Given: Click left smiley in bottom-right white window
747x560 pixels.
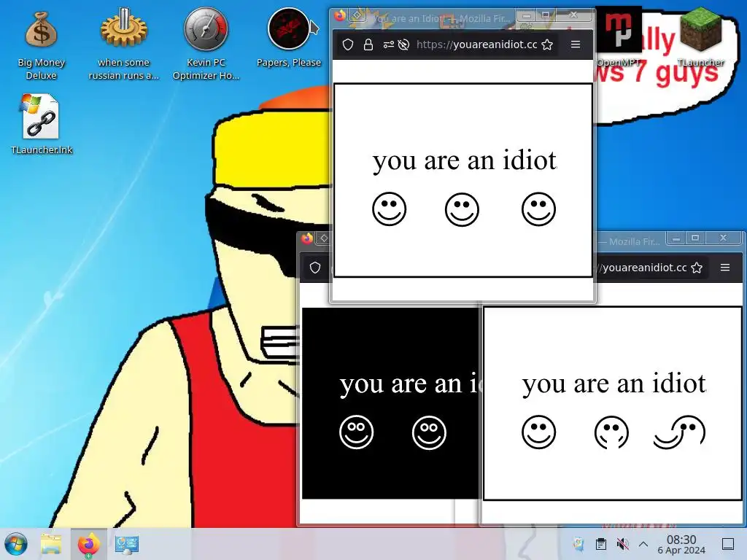Looking at the screenshot, I should [x=539, y=432].
